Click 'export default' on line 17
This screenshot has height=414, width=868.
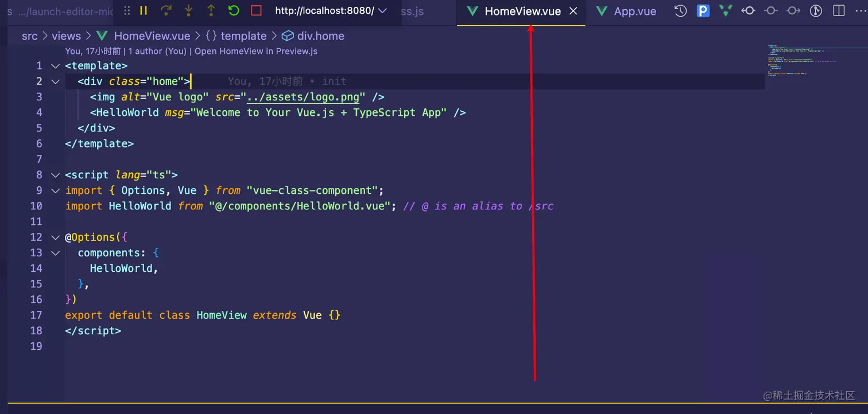tap(108, 315)
